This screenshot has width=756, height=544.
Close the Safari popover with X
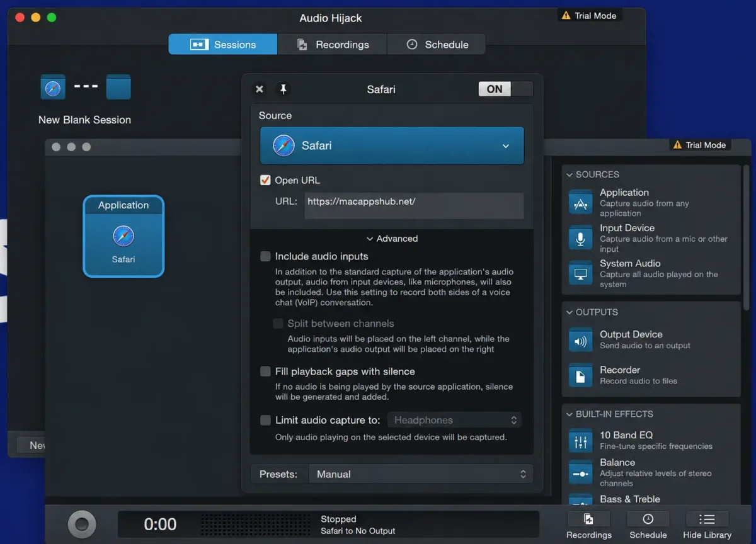pyautogui.click(x=260, y=89)
